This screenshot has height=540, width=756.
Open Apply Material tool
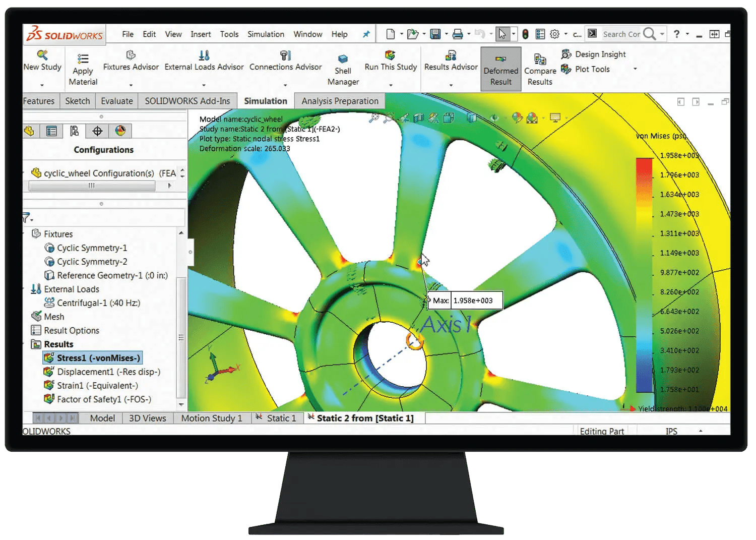tap(83, 70)
